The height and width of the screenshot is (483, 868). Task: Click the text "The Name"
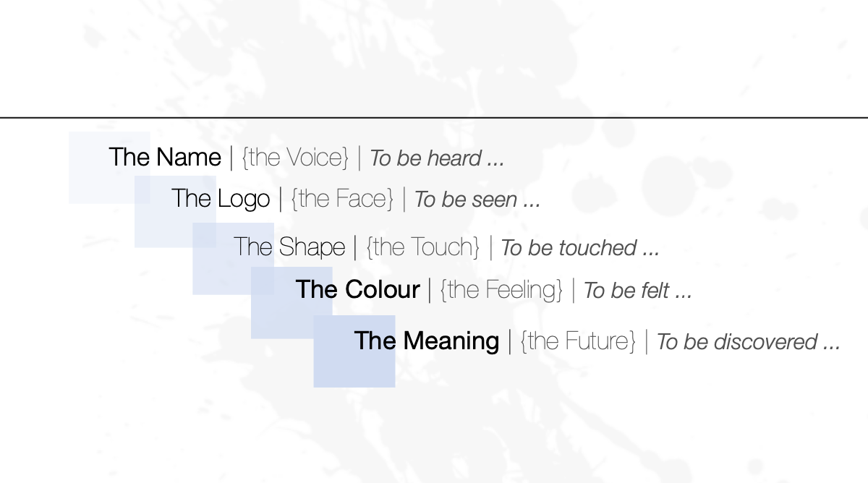(x=165, y=157)
